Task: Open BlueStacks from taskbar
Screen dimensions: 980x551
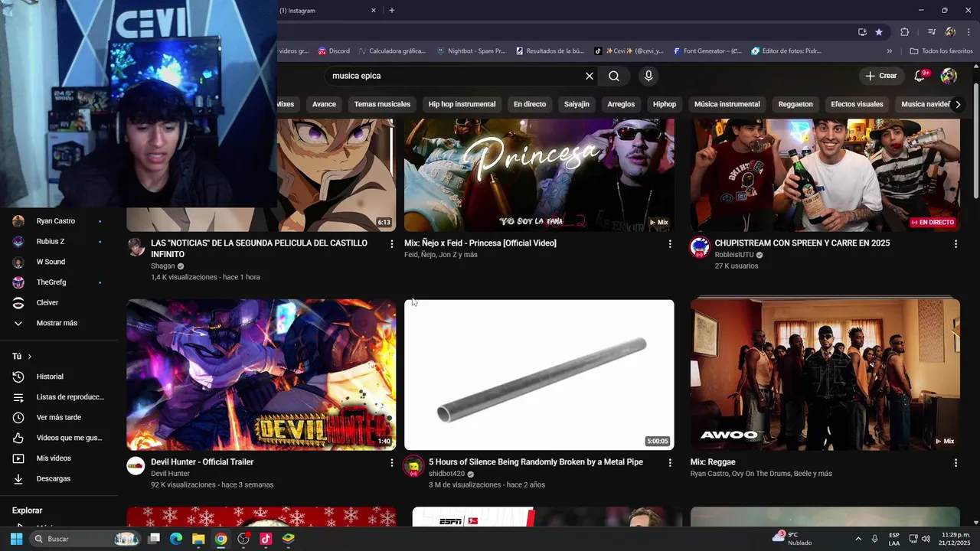Action: click(x=288, y=539)
